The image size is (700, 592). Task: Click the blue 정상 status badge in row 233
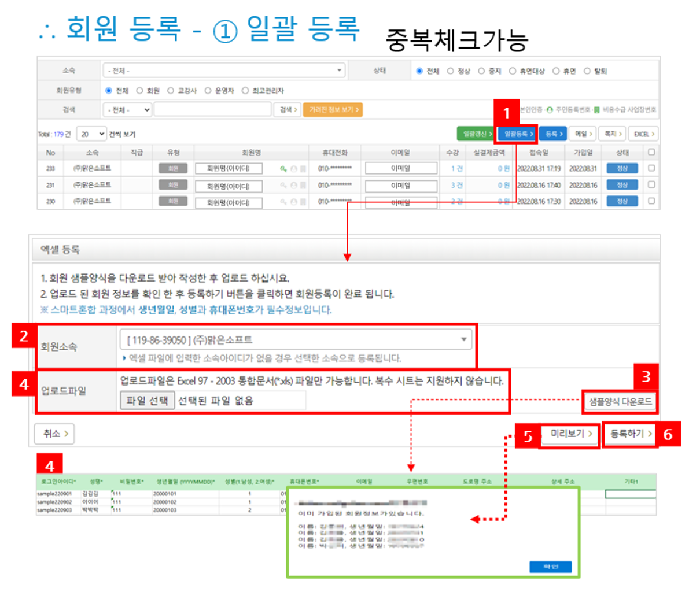(622, 168)
